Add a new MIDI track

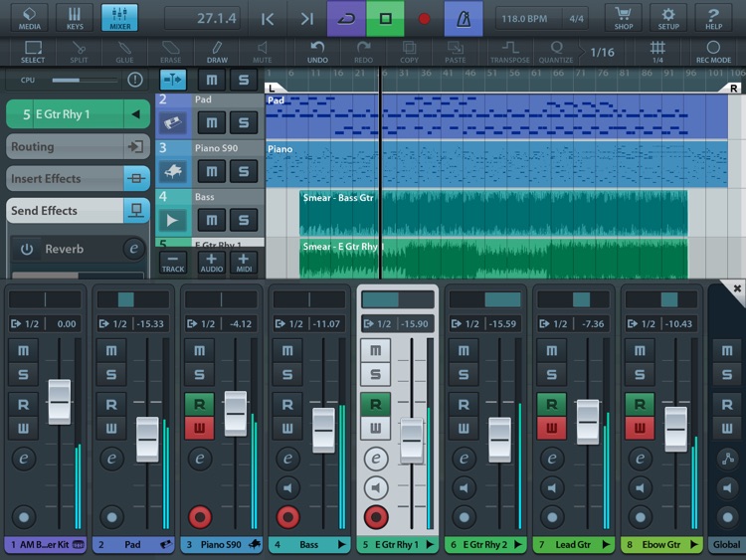point(244,264)
